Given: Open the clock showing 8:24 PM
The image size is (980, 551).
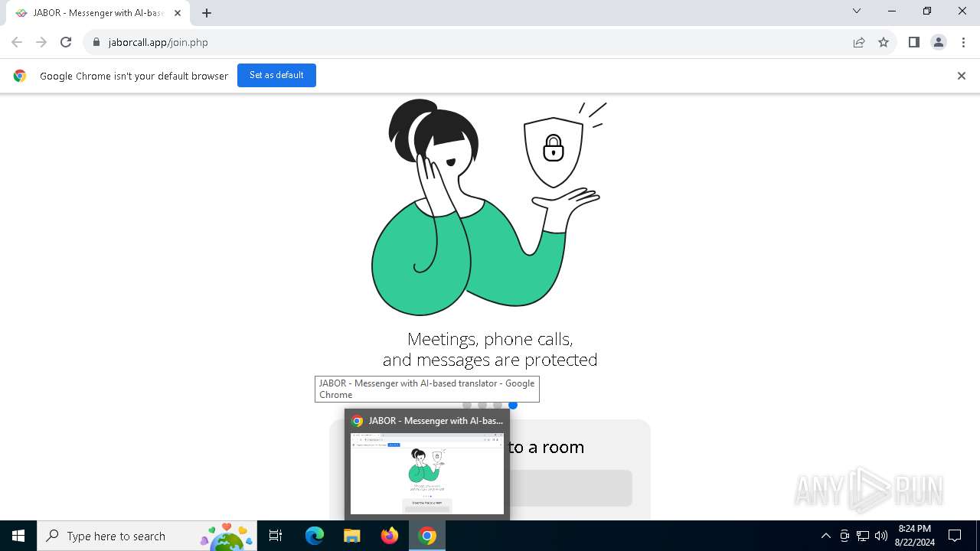Looking at the screenshot, I should point(915,536).
